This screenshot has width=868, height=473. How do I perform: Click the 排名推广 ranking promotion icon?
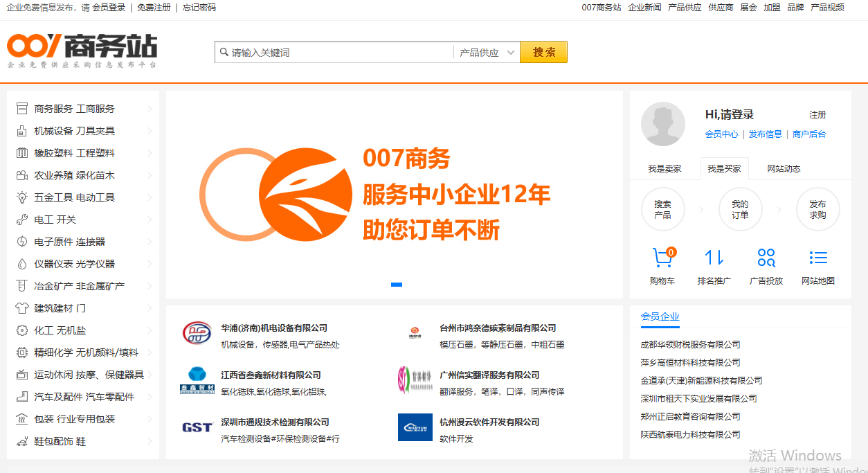point(714,259)
